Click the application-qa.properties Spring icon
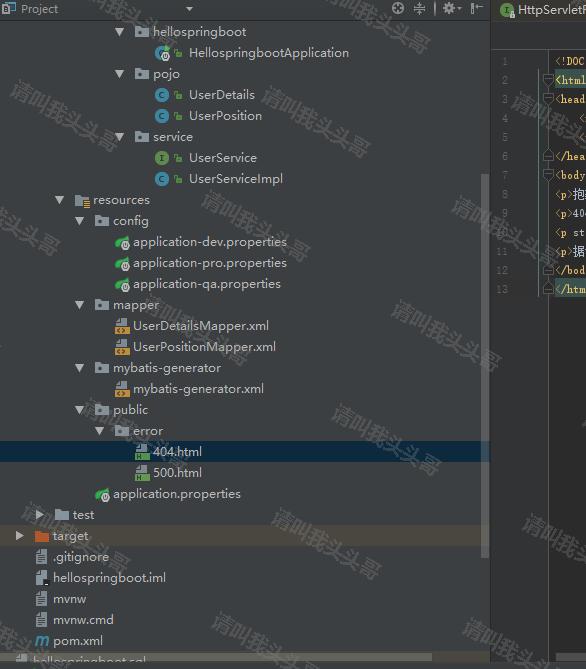586x669 pixels. 122,284
